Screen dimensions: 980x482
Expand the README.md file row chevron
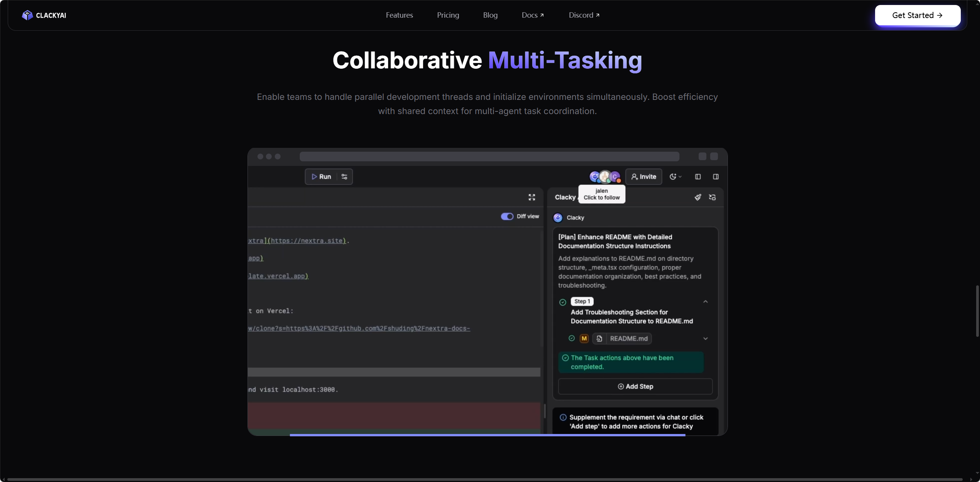706,338
